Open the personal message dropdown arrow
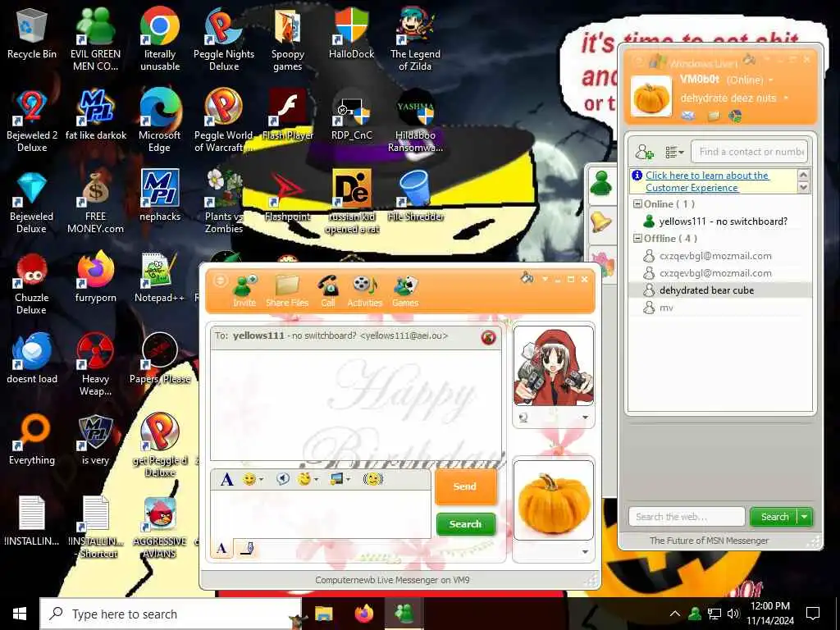840x630 pixels. coord(786,98)
